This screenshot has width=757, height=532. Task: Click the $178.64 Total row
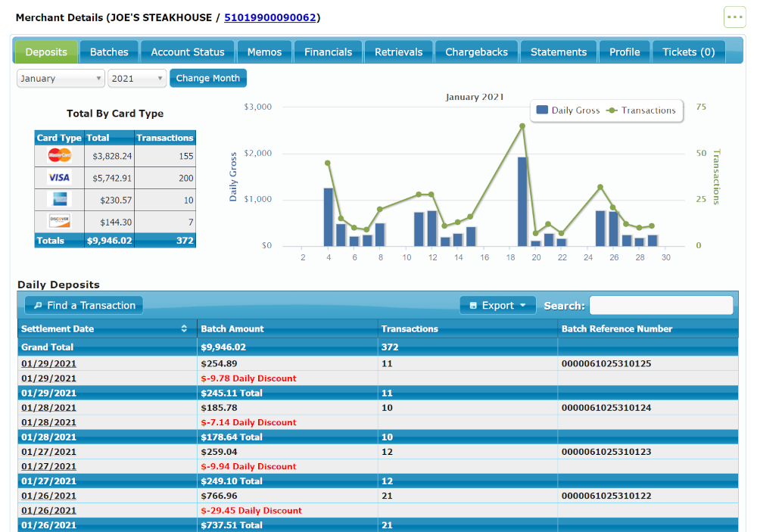click(378, 437)
